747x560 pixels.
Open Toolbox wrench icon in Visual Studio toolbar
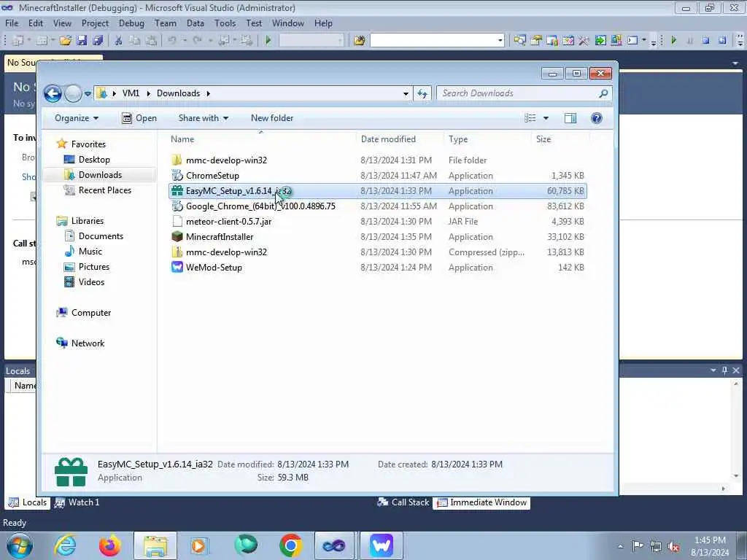click(584, 41)
